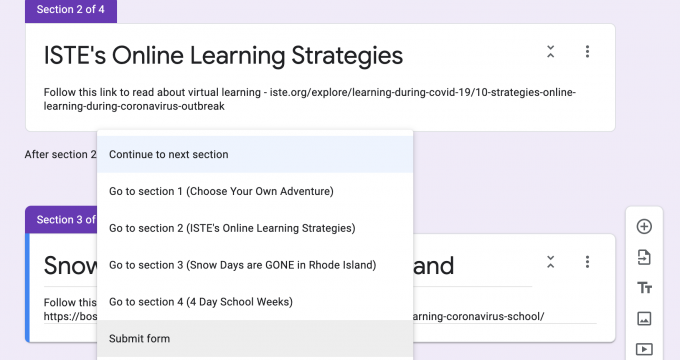Click the Add question plus icon

pos(644,226)
